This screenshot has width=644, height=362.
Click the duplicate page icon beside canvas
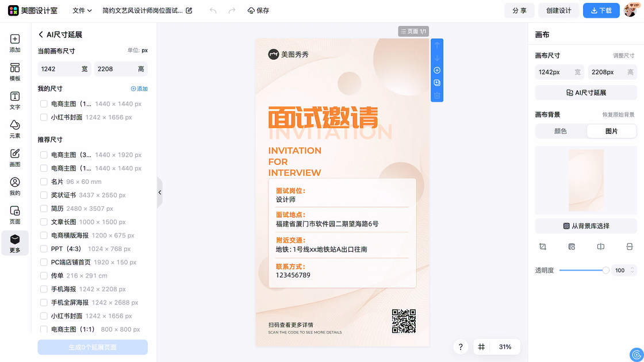(437, 83)
